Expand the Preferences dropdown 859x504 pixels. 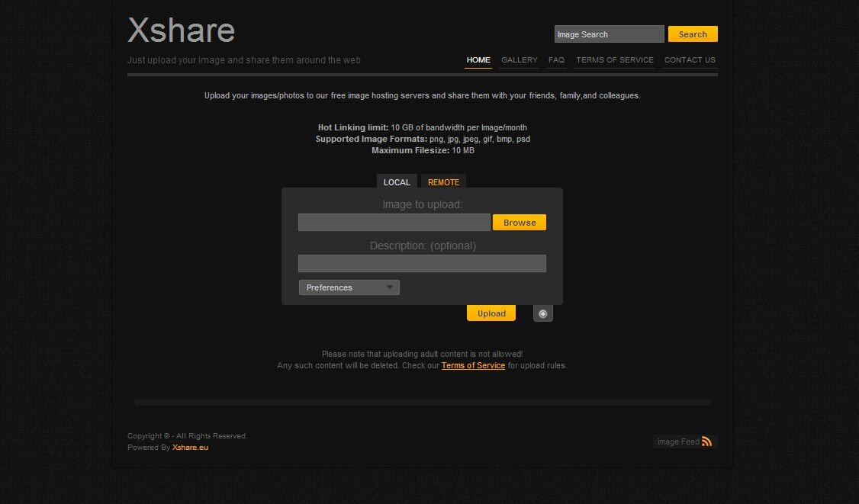(349, 287)
